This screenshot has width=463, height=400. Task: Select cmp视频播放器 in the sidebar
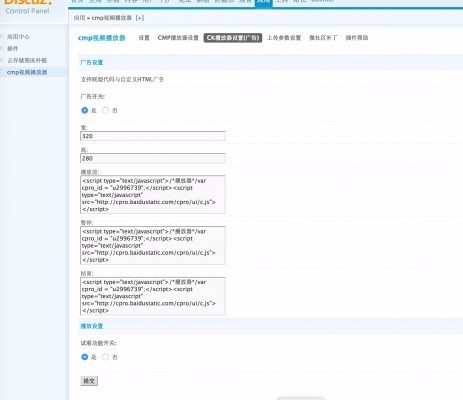pos(27,72)
